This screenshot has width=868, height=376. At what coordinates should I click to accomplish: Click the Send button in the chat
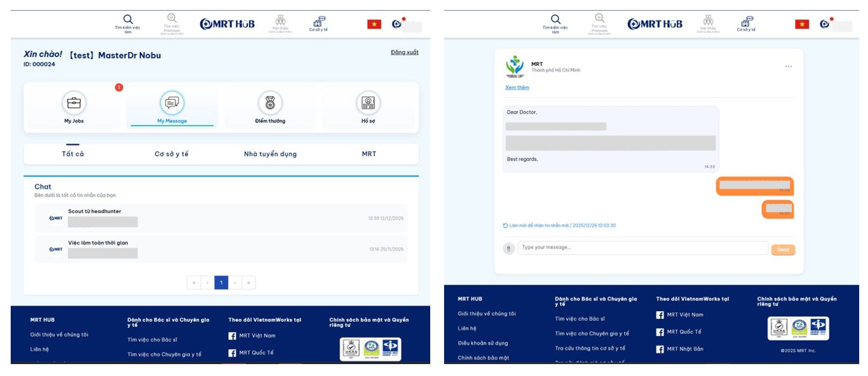tap(783, 250)
